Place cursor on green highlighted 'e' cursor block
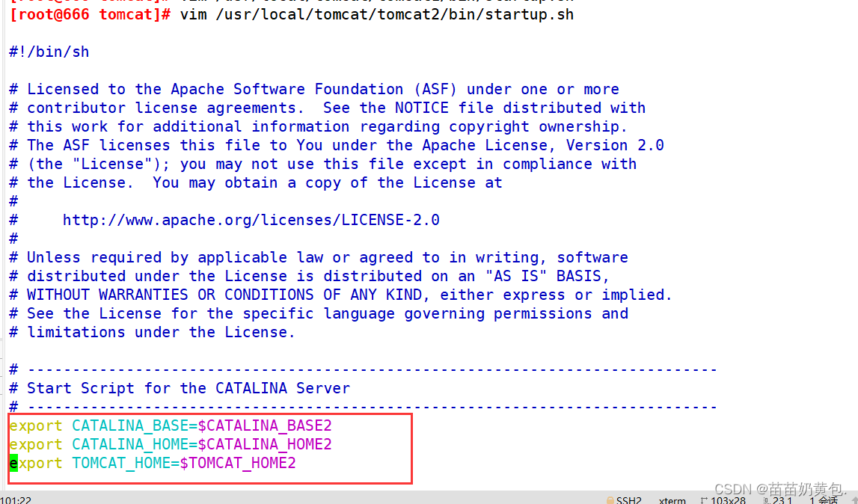 pyautogui.click(x=13, y=463)
